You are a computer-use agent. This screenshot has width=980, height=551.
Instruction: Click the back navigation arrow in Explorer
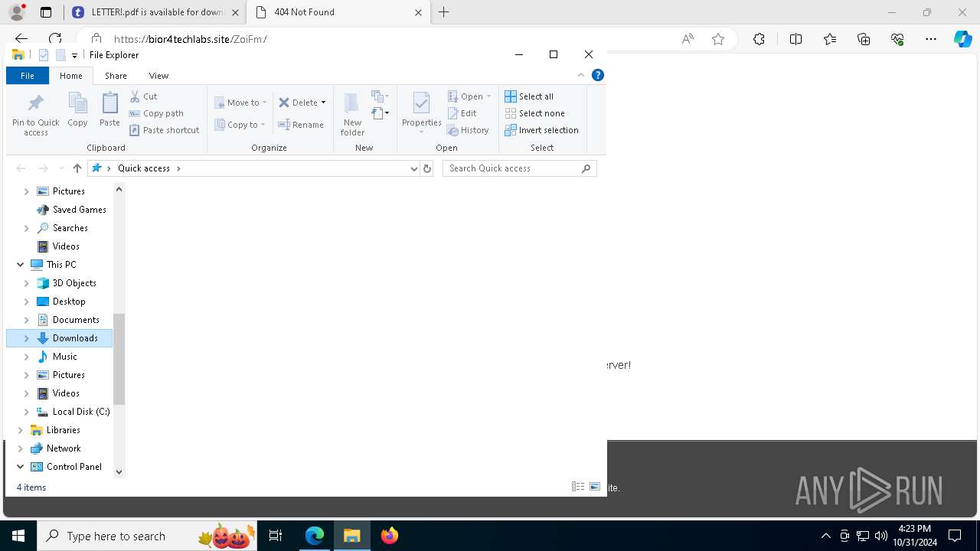coord(21,168)
